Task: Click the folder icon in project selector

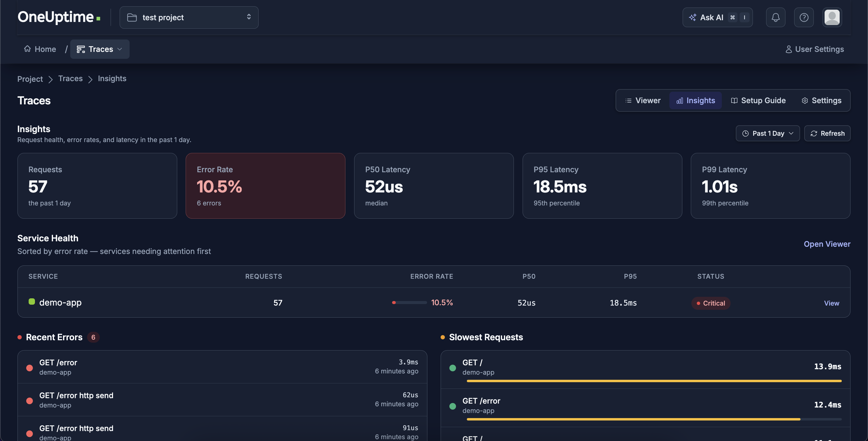Action: point(132,17)
